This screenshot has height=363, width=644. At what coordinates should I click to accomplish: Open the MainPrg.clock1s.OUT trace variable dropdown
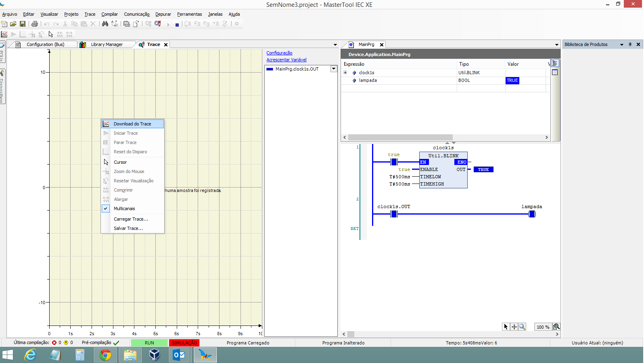click(334, 69)
